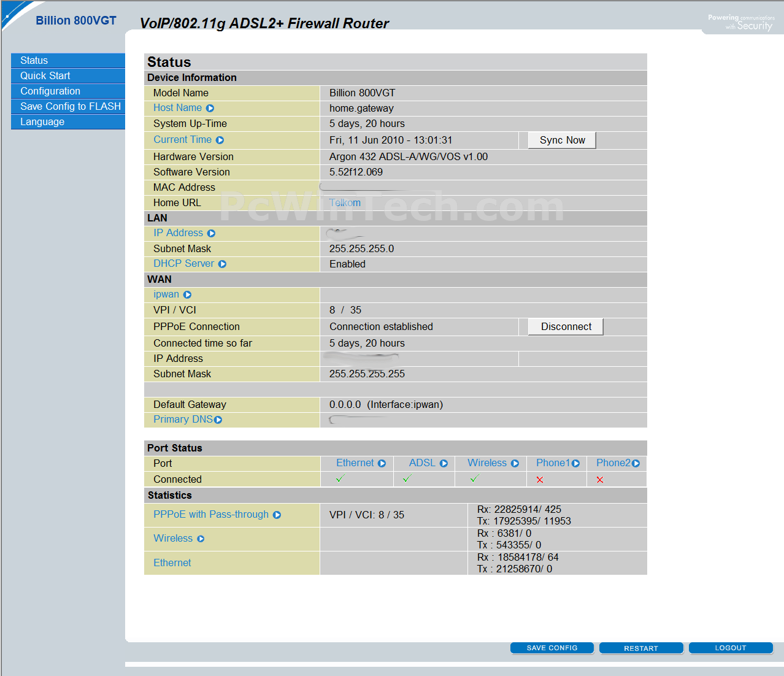Click the arrow icon beside LAN IP Address

pos(211,234)
